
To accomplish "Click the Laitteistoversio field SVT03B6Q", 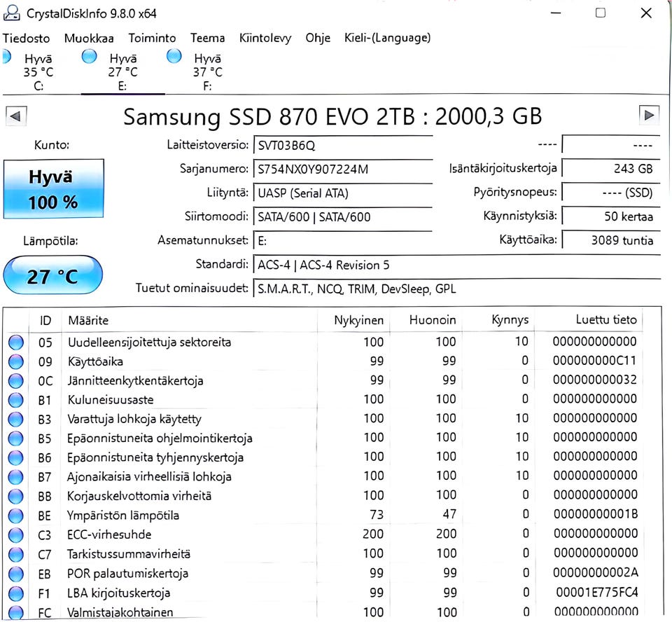I will point(343,146).
